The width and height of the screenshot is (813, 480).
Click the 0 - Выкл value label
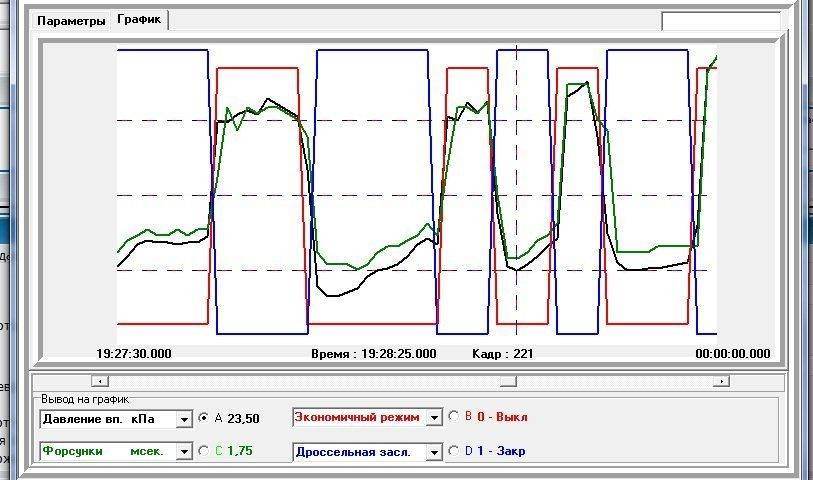502,417
